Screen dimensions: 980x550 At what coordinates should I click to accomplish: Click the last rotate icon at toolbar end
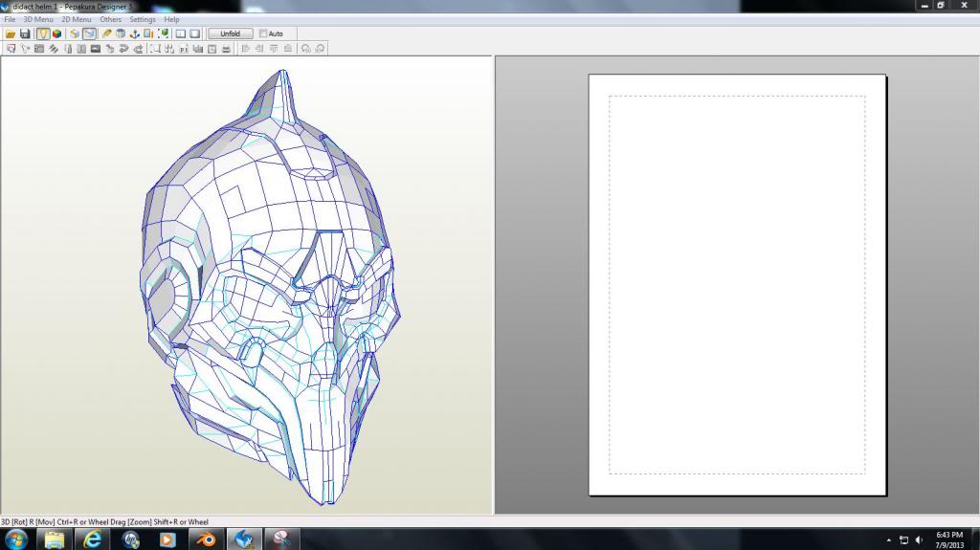pyautogui.click(x=320, y=49)
